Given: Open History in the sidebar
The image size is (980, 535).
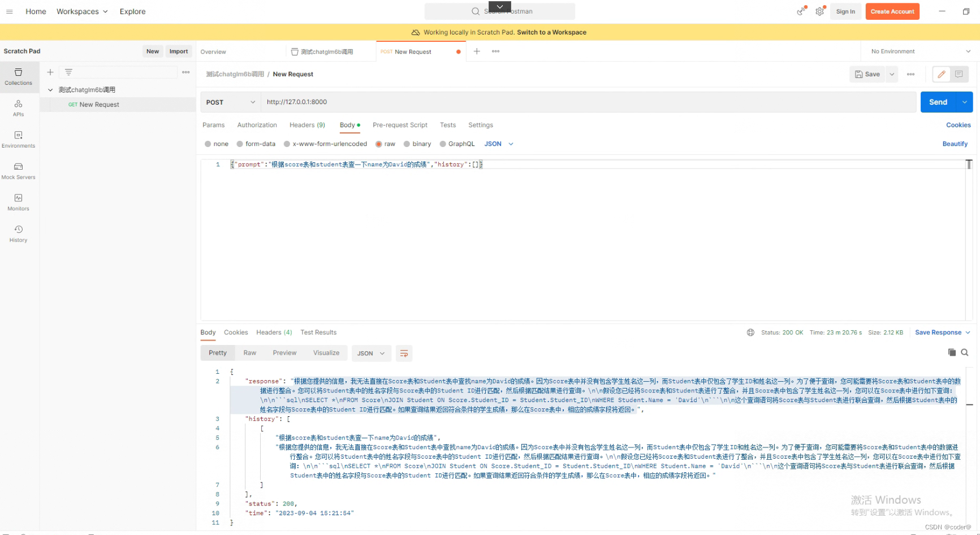Looking at the screenshot, I should pos(19,234).
